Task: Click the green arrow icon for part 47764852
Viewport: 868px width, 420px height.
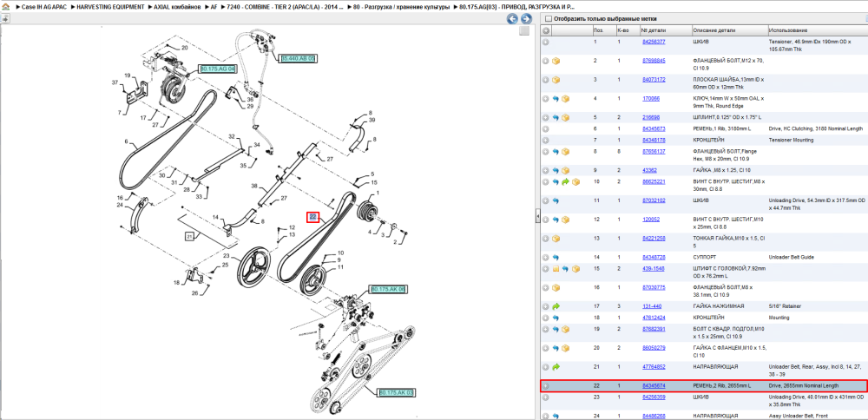Action: (x=556, y=366)
